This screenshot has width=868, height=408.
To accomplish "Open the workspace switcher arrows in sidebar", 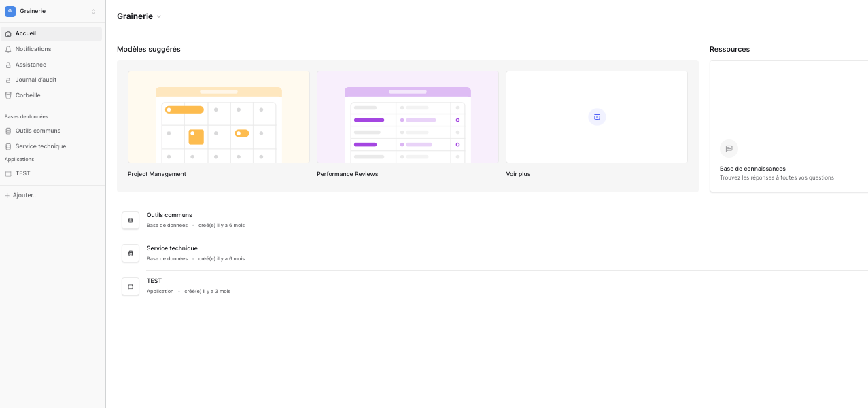I will pyautogui.click(x=94, y=12).
